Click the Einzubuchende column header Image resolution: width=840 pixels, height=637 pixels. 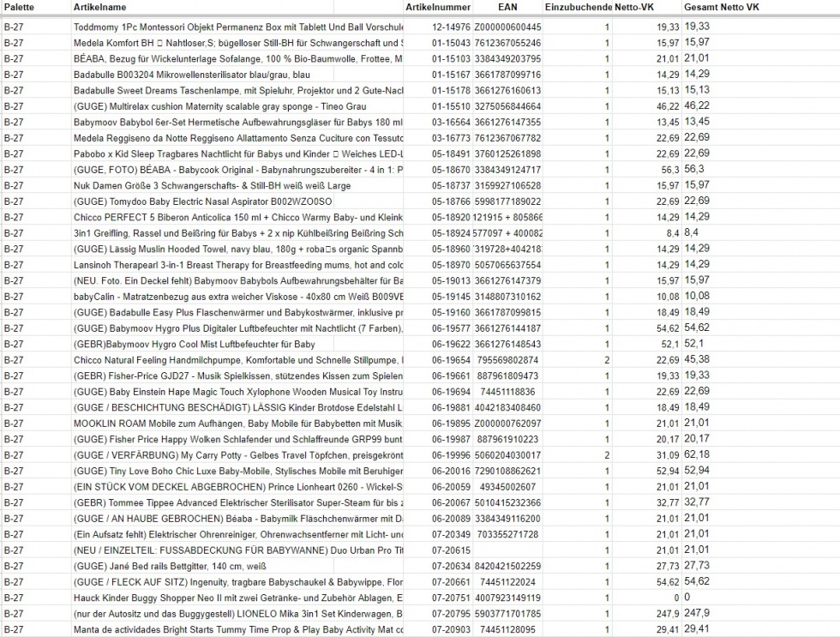(578, 7)
